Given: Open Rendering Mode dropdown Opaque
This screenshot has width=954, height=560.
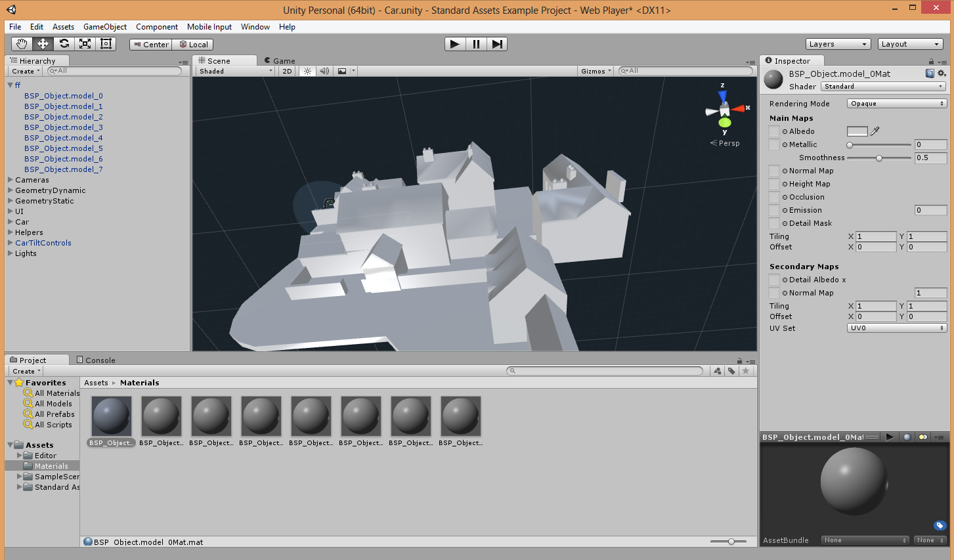Looking at the screenshot, I should [x=897, y=104].
